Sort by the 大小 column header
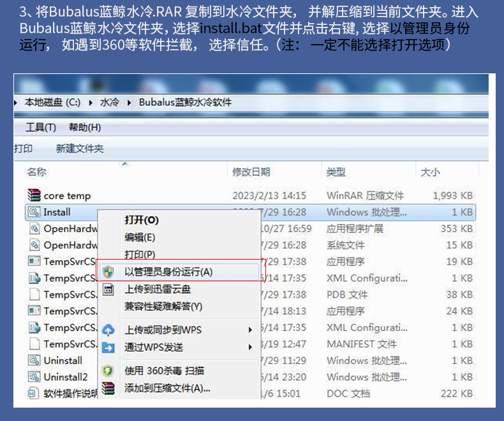The width and height of the screenshot is (504, 421). point(430,172)
